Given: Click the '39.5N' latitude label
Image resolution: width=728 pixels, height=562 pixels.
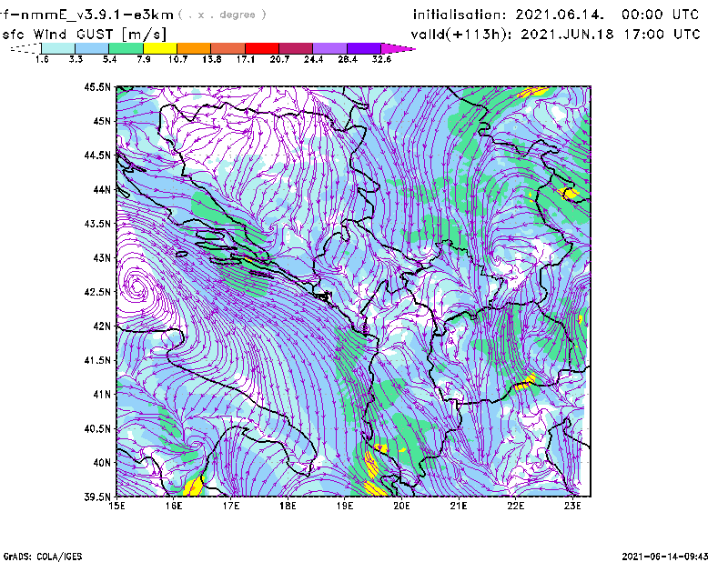Looking at the screenshot, I should coord(97,497).
